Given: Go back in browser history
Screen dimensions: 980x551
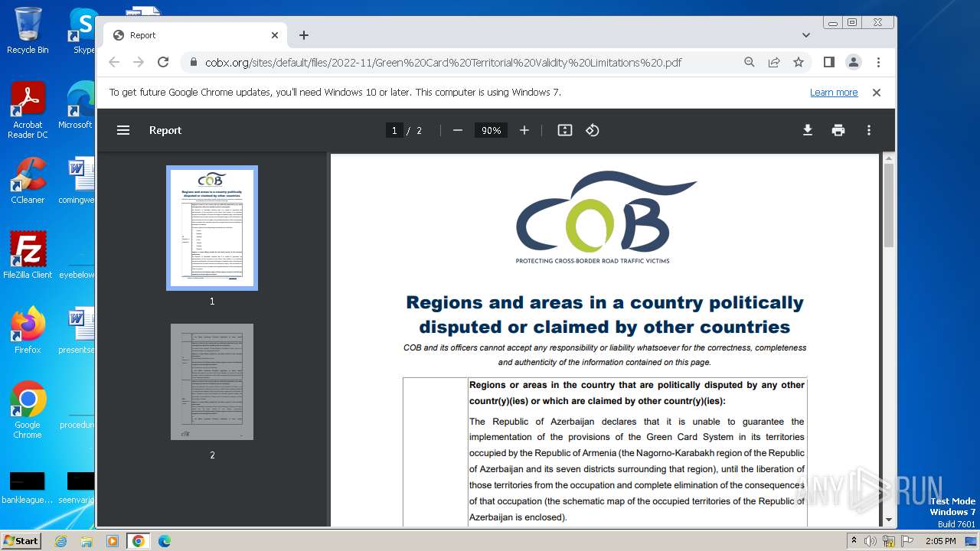Looking at the screenshot, I should click(114, 62).
